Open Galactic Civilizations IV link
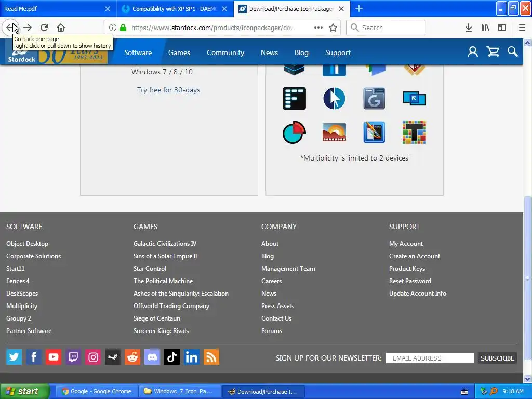532x399 pixels. coord(165,244)
